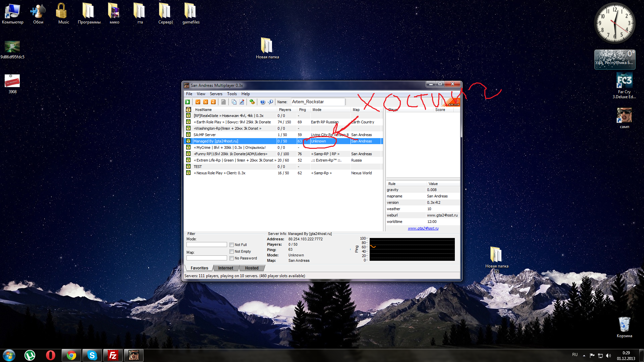Select the Funny RP server row
Viewport: 644px width, 362px height.
coord(283,154)
